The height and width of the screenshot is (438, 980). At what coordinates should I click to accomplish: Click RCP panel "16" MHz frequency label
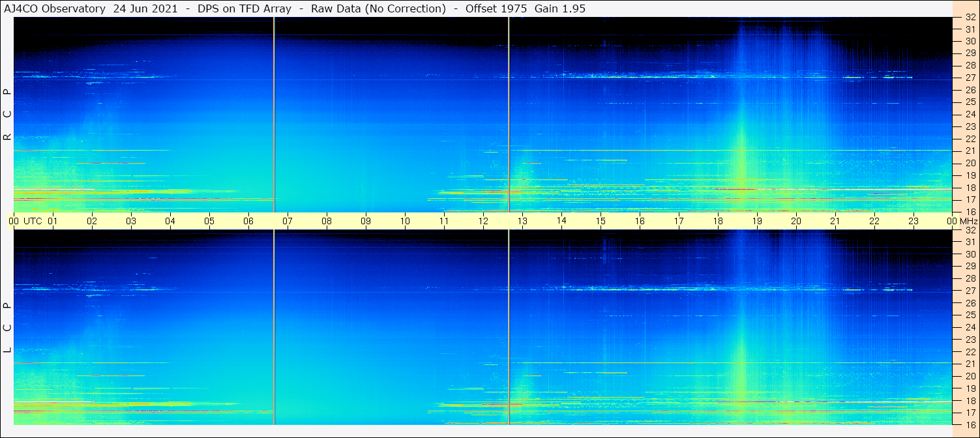(x=970, y=212)
